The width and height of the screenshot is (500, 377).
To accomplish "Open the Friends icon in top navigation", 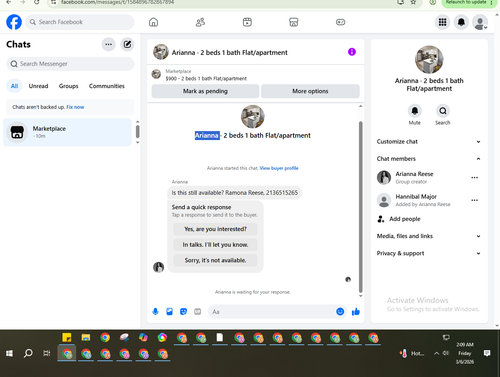I will (200, 22).
